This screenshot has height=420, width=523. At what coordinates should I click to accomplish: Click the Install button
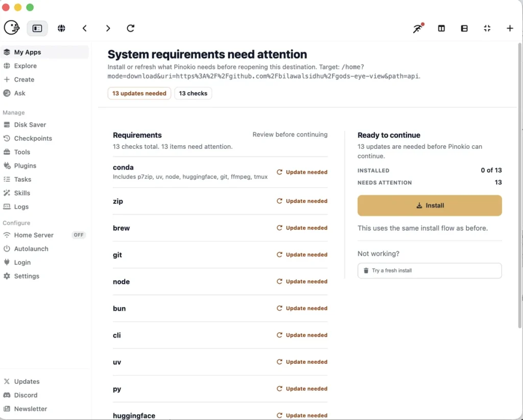click(430, 205)
